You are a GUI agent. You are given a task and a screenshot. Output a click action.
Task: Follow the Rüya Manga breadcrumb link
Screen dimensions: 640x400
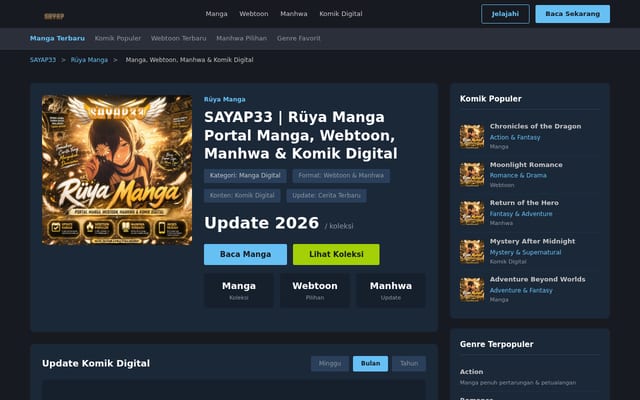click(x=89, y=60)
